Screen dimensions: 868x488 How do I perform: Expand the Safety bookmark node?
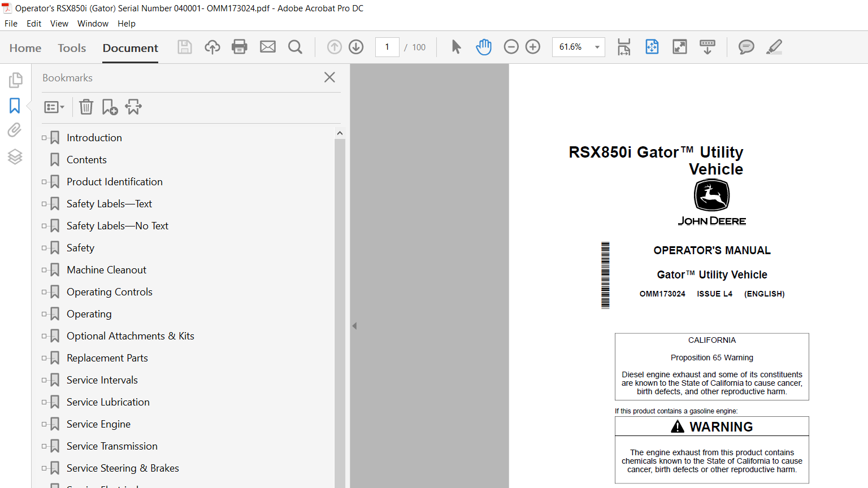point(44,248)
